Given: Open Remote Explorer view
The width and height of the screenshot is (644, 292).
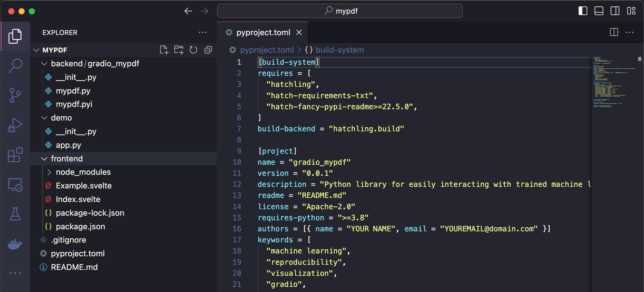Looking at the screenshot, I should (x=15, y=185).
